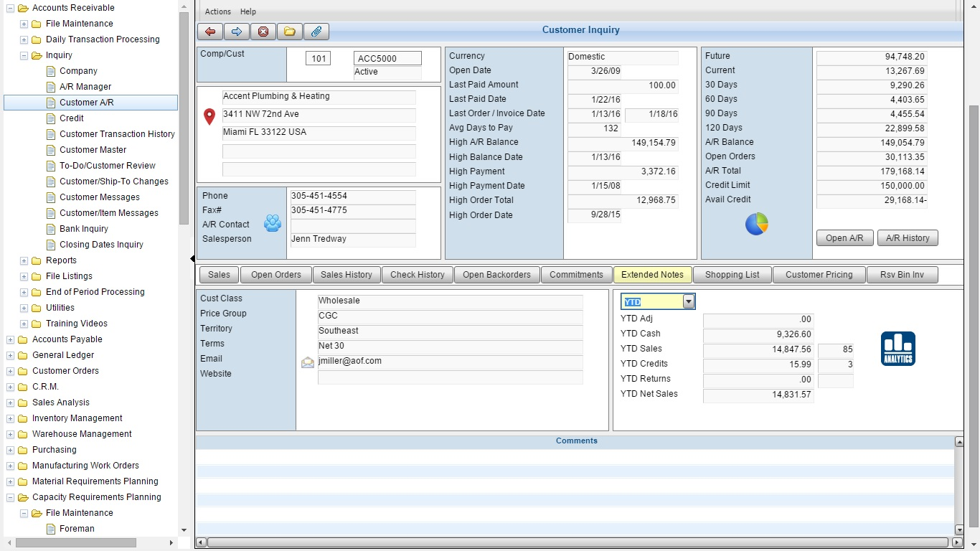
Task: Open the Actions menu
Action: point(218,11)
